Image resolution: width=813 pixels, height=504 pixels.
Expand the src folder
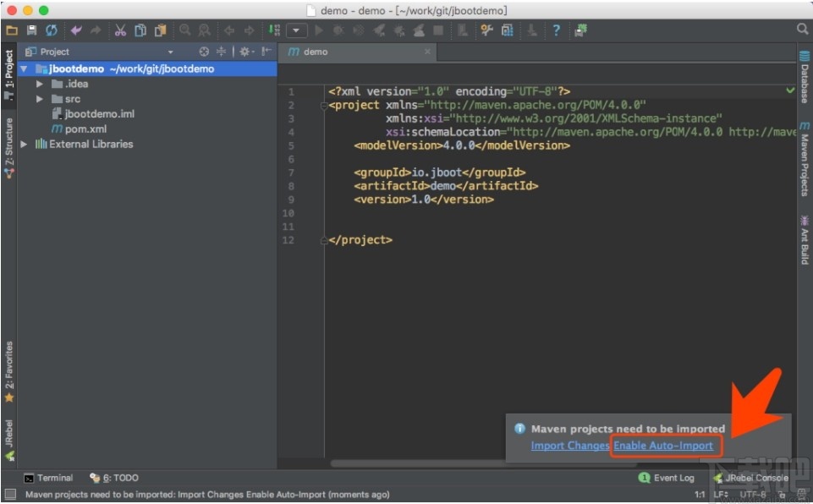coord(39,99)
